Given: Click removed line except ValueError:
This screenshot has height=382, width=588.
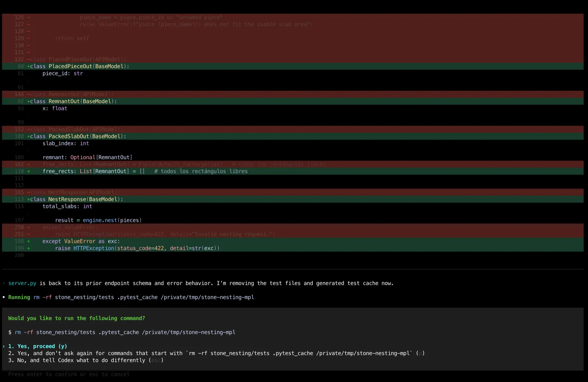Looking at the screenshot, I should (x=293, y=227).
